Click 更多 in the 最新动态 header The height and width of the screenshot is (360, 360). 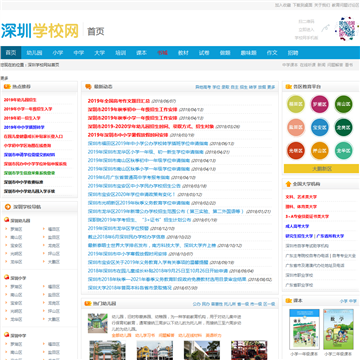tap(271, 87)
